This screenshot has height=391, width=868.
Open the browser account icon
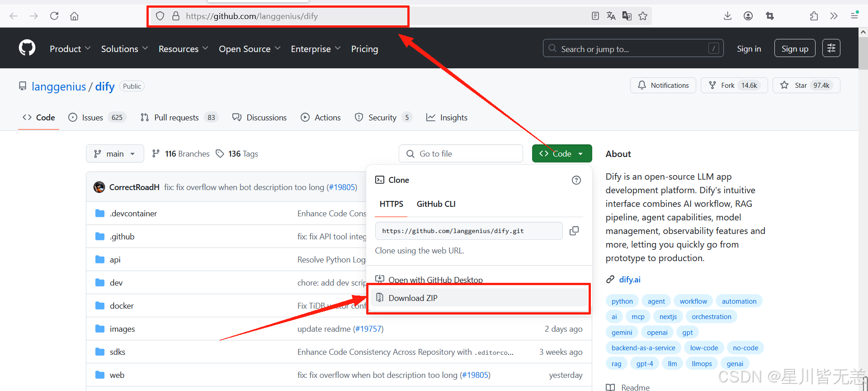coord(748,16)
